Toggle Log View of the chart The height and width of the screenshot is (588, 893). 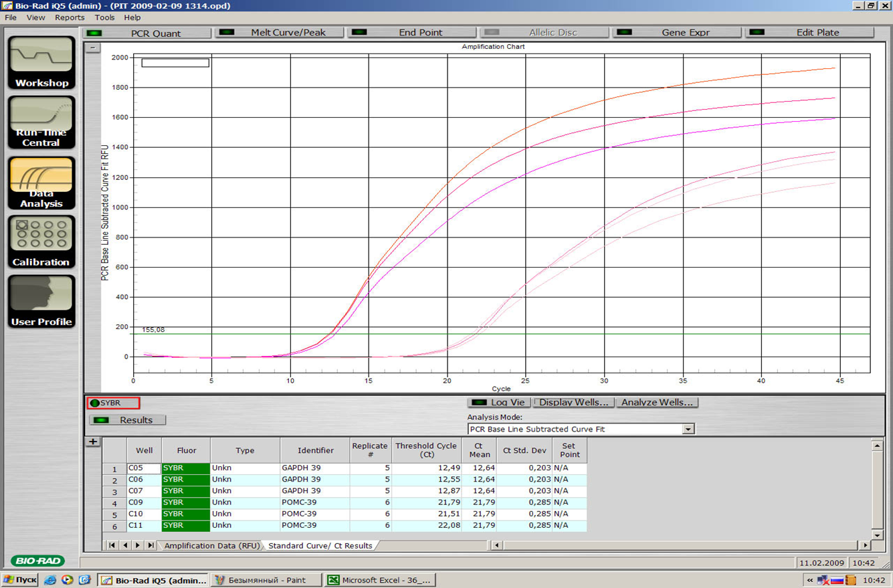[499, 403]
